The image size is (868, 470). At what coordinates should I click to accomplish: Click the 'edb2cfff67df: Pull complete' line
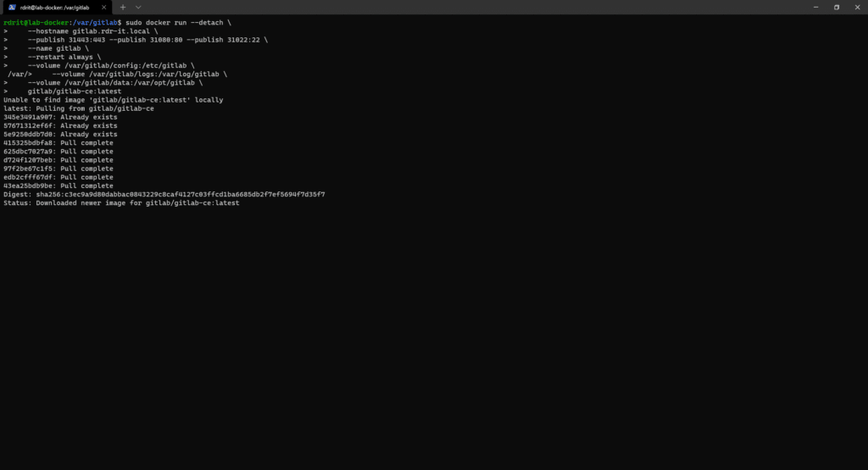(x=58, y=177)
